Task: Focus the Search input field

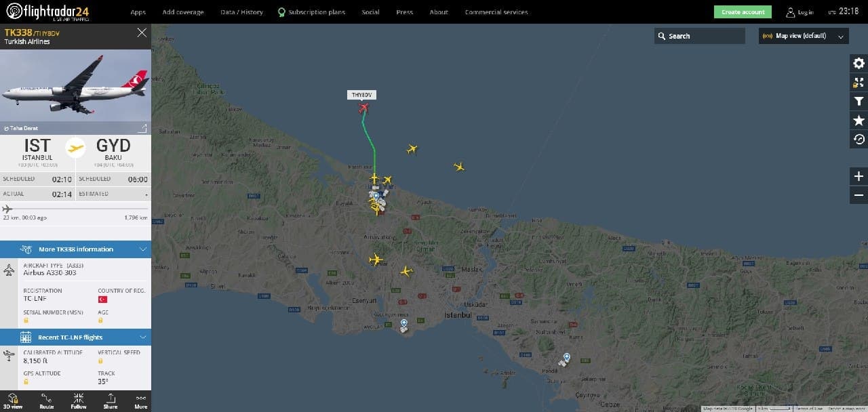Action: click(700, 36)
